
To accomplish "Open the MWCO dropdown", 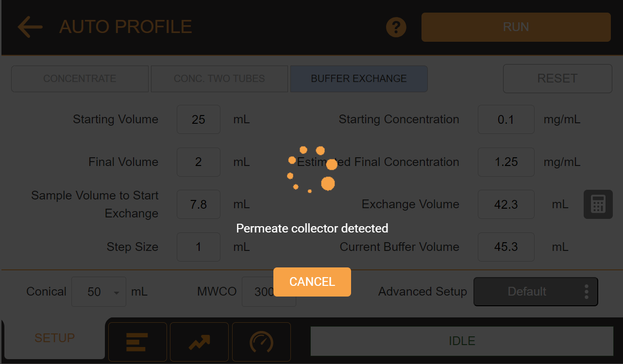I will (269, 292).
